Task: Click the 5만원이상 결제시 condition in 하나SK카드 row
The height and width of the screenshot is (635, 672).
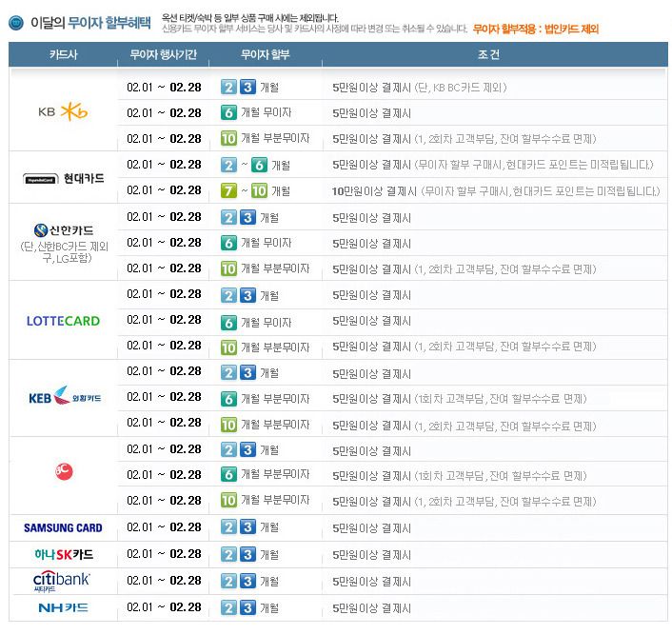Action: (x=371, y=555)
